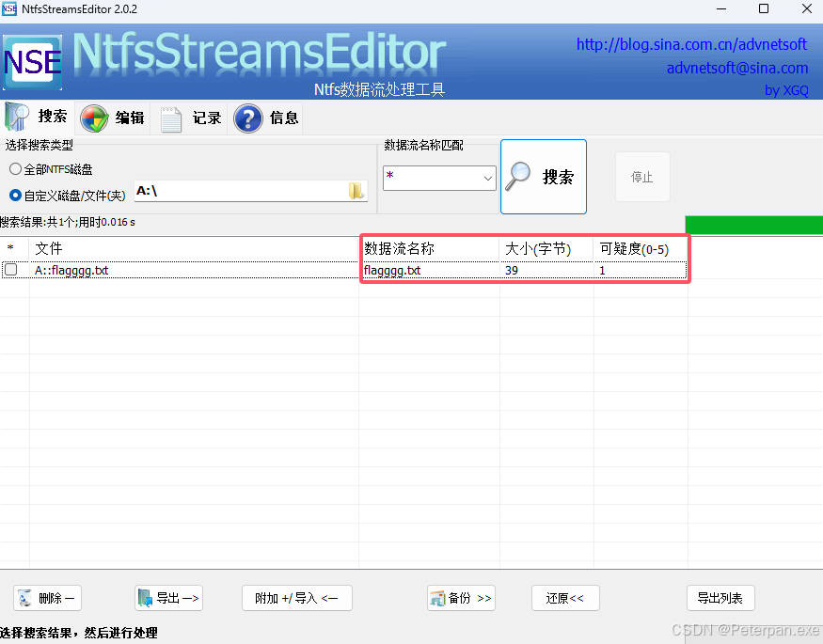Open the 信息 help tab
This screenshot has height=644, width=823.
[266, 118]
